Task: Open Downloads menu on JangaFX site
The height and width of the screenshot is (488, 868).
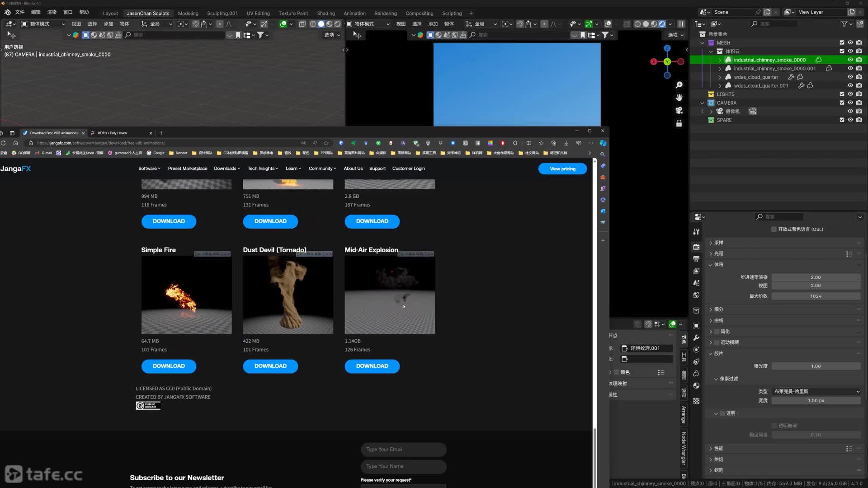Action: point(227,169)
